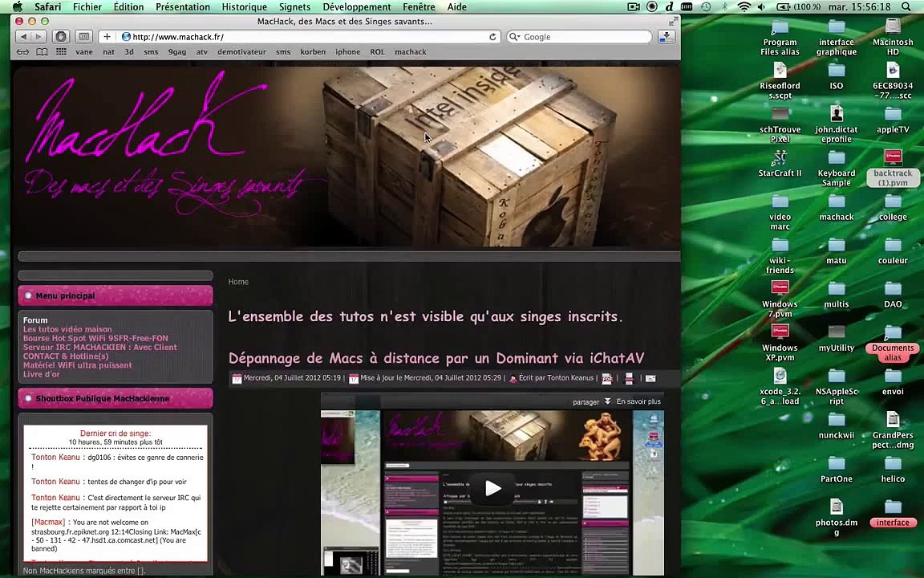This screenshot has height=578, width=924.
Task: Reload the page with the refresh icon
Action: tap(492, 37)
